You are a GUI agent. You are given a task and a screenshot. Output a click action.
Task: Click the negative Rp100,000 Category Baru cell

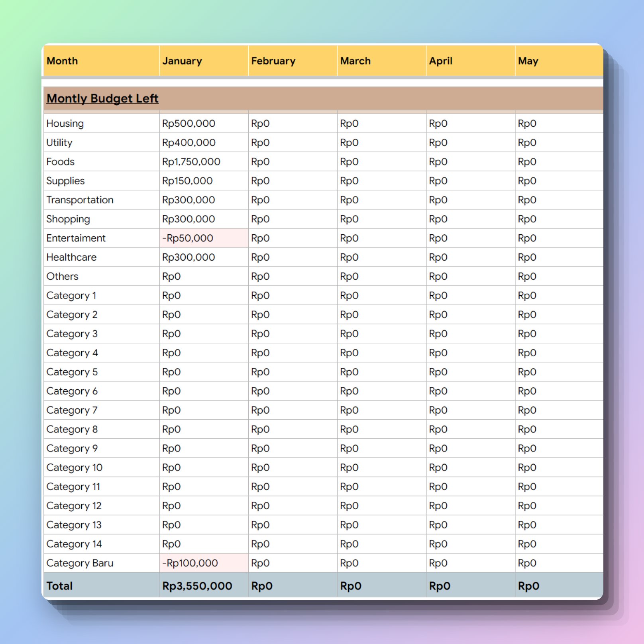(190, 563)
